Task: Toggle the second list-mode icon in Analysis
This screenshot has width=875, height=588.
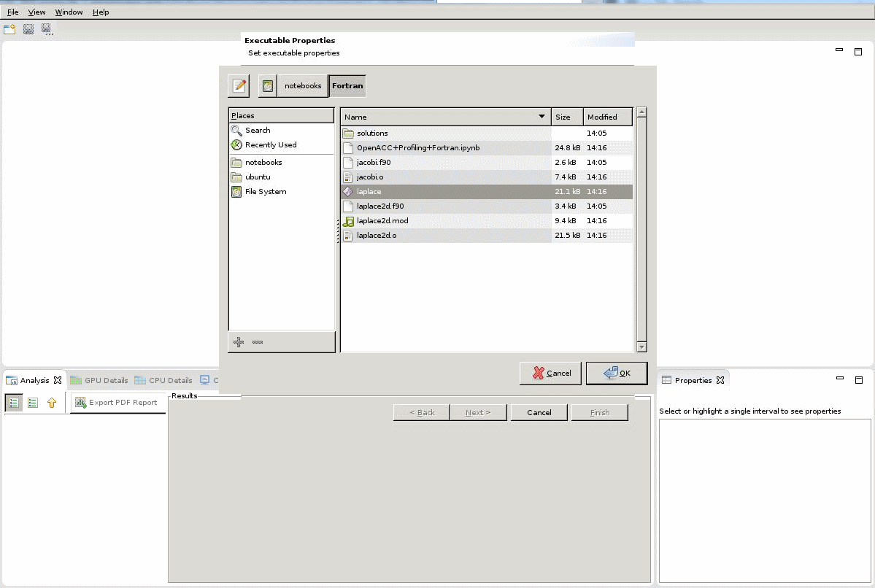Action: [33, 403]
